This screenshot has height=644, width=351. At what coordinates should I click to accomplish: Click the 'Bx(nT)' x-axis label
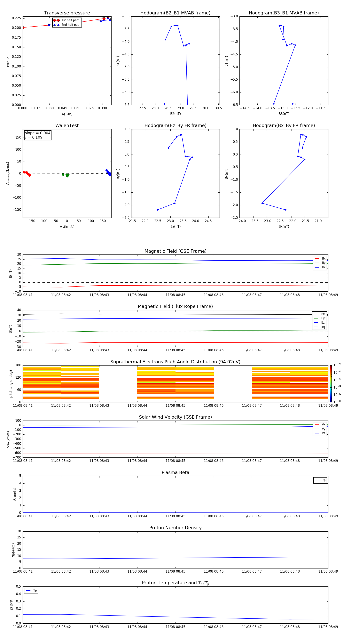tap(284, 227)
